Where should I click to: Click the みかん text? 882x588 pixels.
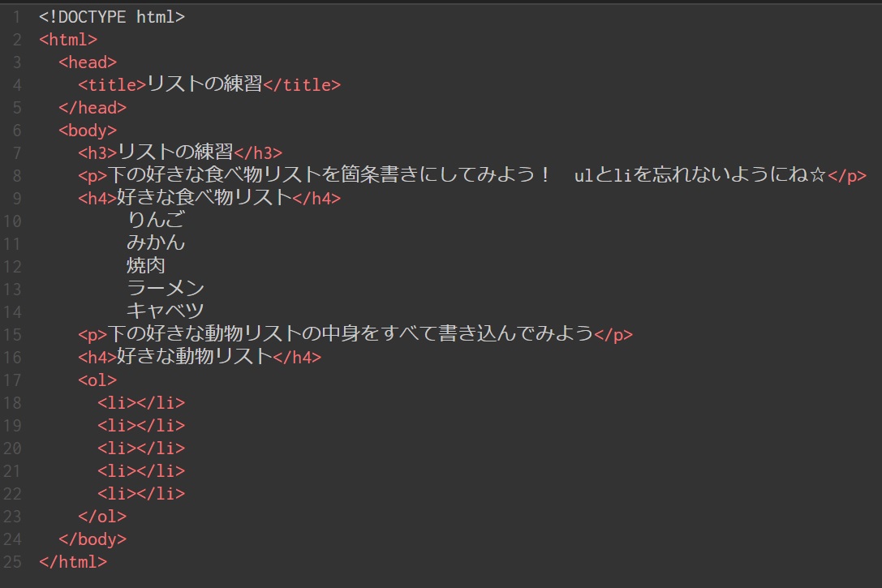click(156, 242)
